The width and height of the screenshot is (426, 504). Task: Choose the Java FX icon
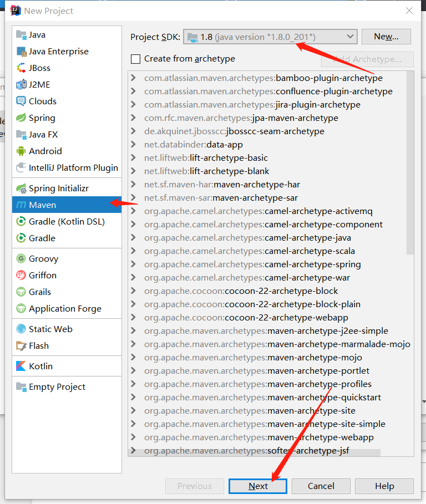[x=21, y=134]
